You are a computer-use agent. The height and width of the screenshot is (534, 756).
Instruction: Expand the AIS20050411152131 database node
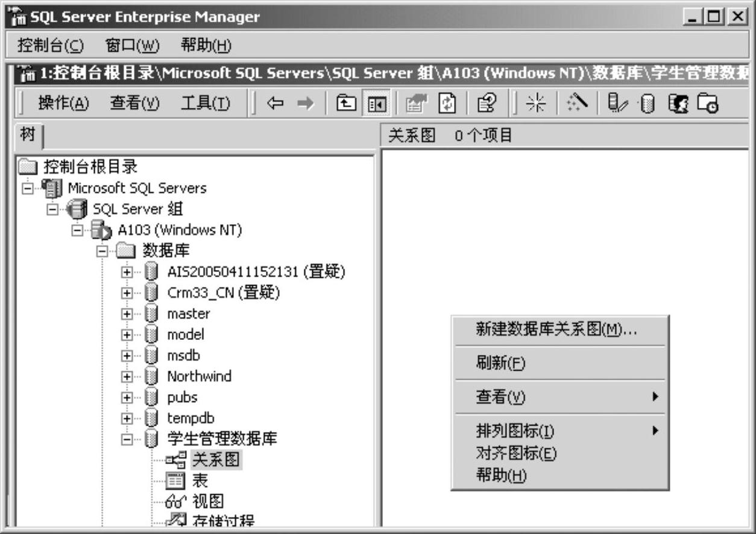pos(127,272)
